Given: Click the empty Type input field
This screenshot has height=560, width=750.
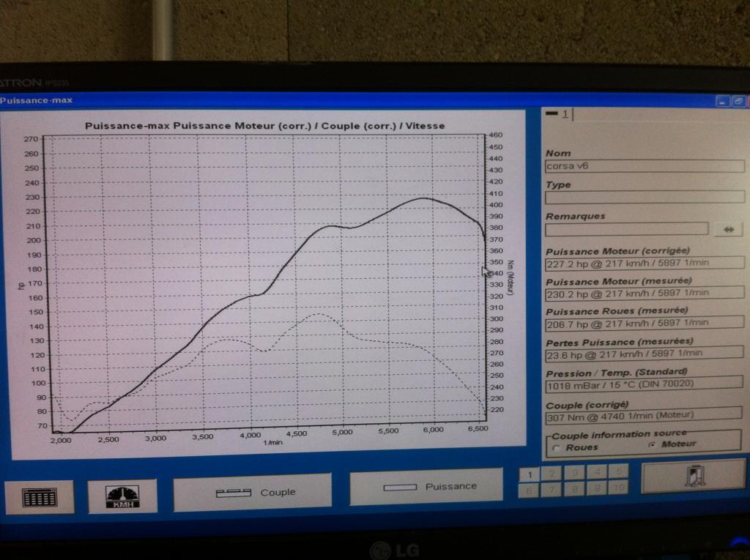Looking at the screenshot, I should click(645, 197).
